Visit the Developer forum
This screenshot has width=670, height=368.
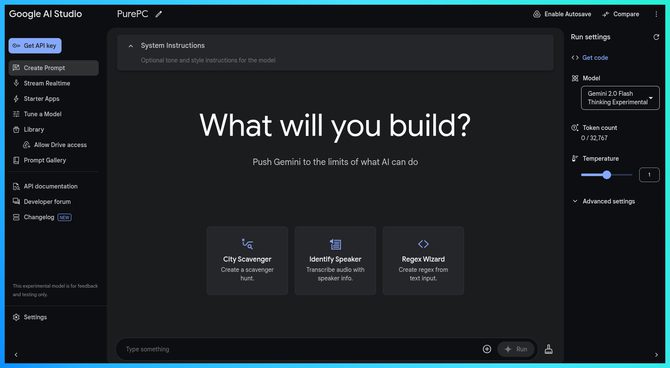click(x=47, y=202)
